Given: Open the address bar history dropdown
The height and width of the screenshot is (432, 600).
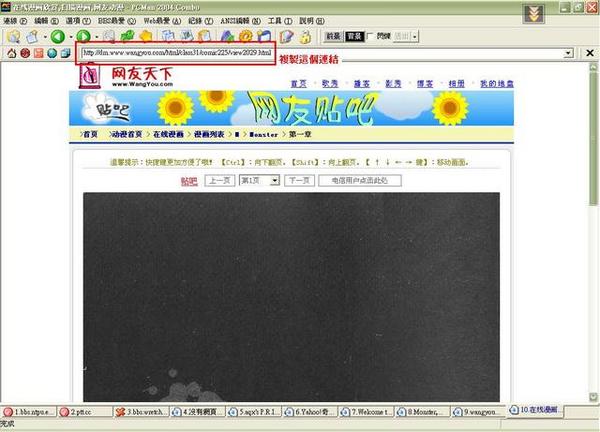Looking at the screenshot, I should [569, 53].
